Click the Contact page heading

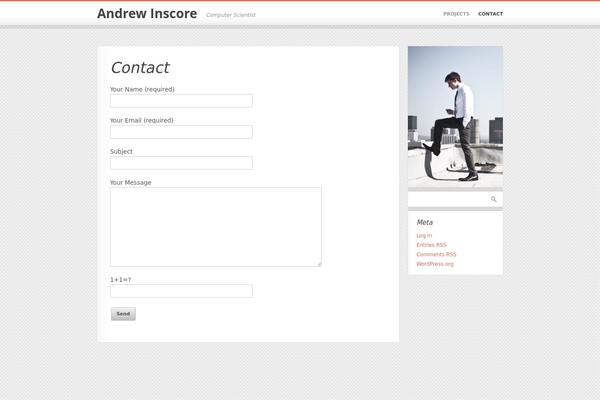coord(140,68)
